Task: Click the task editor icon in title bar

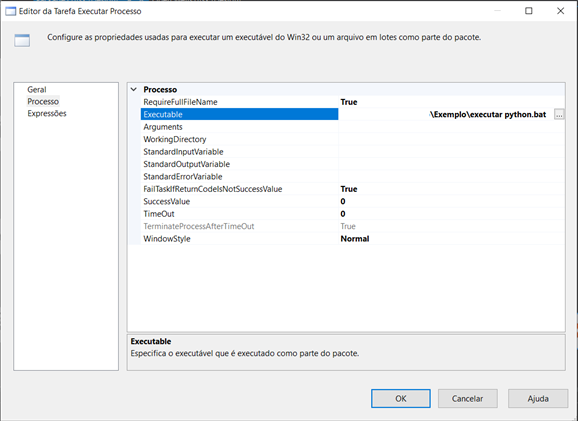Action: coord(10,11)
